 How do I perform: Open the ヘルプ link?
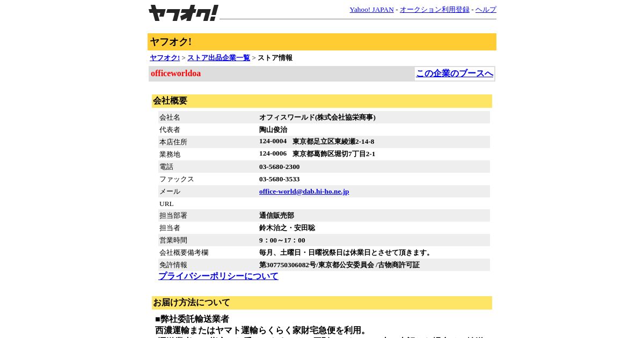coord(486,10)
